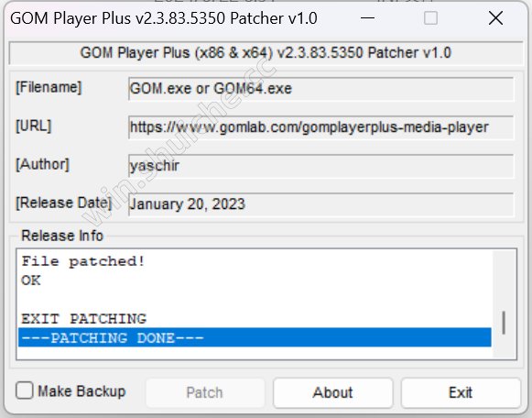Click the patcher header banner text
This screenshot has height=418, width=532.
pos(266,53)
